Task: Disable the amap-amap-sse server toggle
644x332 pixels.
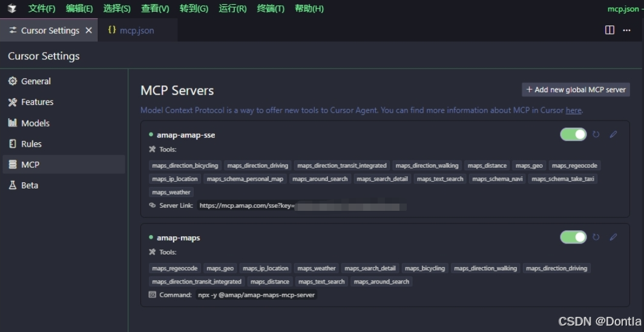Action: pyautogui.click(x=573, y=134)
